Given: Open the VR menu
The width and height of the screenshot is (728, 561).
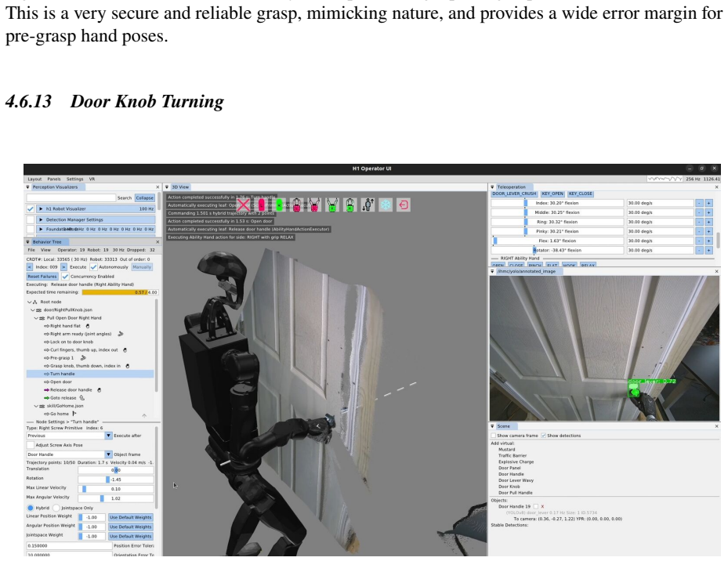Looking at the screenshot, I should click(92, 179).
